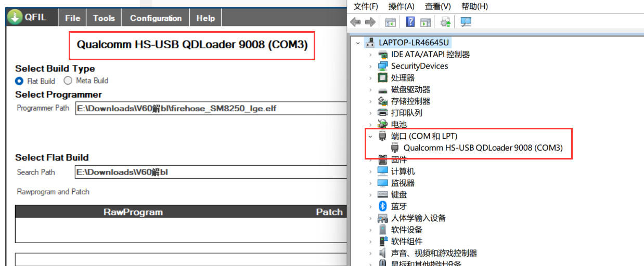Collapse the LAPTOP-LR46645U root node
644x266 pixels.
click(x=358, y=43)
